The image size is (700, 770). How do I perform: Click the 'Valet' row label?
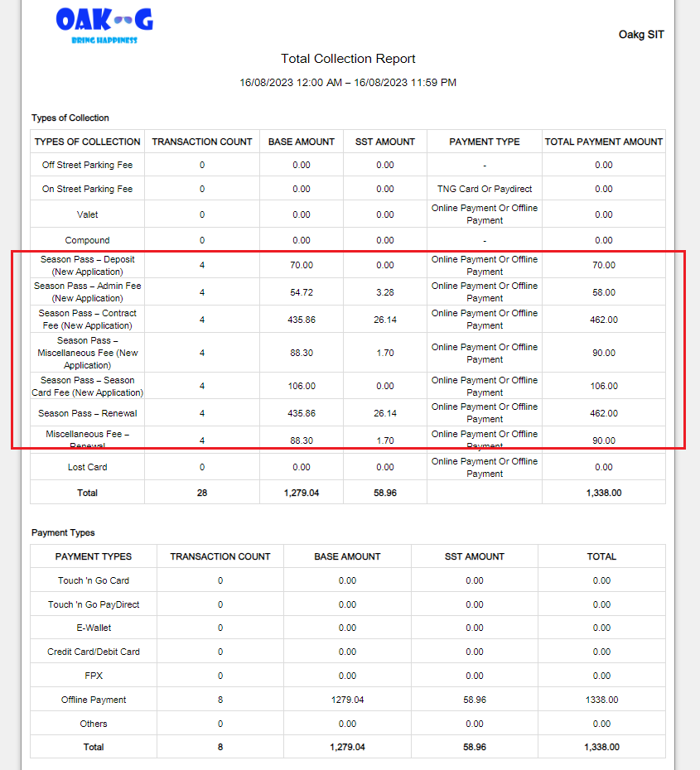click(88, 214)
